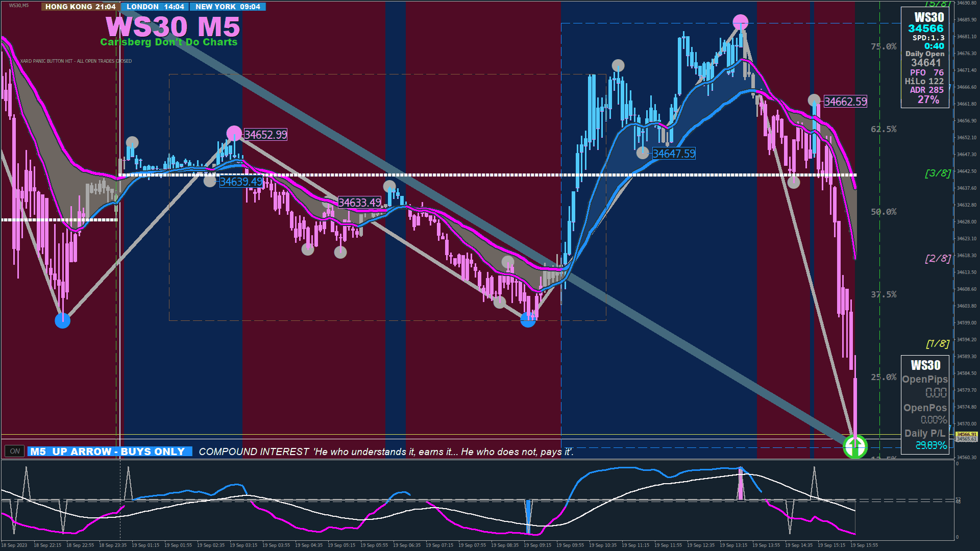Click the 34633.49 price label
The image size is (980, 551).
tap(359, 203)
